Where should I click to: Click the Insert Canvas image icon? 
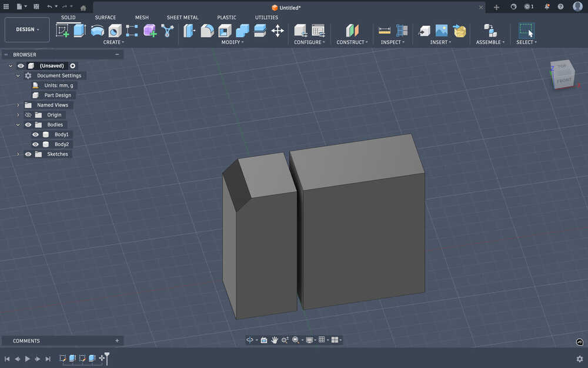[442, 30]
